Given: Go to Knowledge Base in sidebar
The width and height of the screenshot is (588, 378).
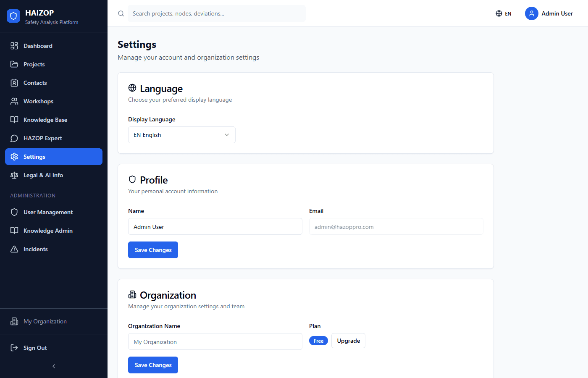Looking at the screenshot, I should (x=45, y=120).
